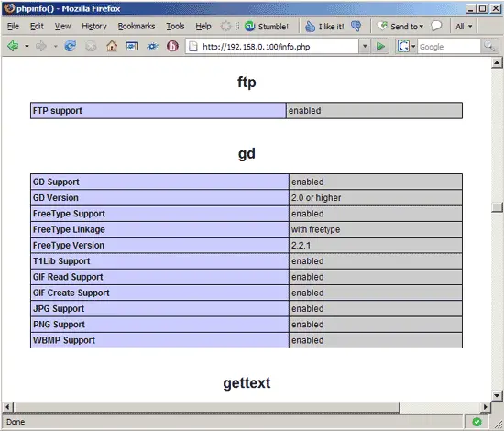Click the horizontal scrollbar left arrow
This screenshot has width=504, height=431.
pyautogui.click(x=7, y=407)
